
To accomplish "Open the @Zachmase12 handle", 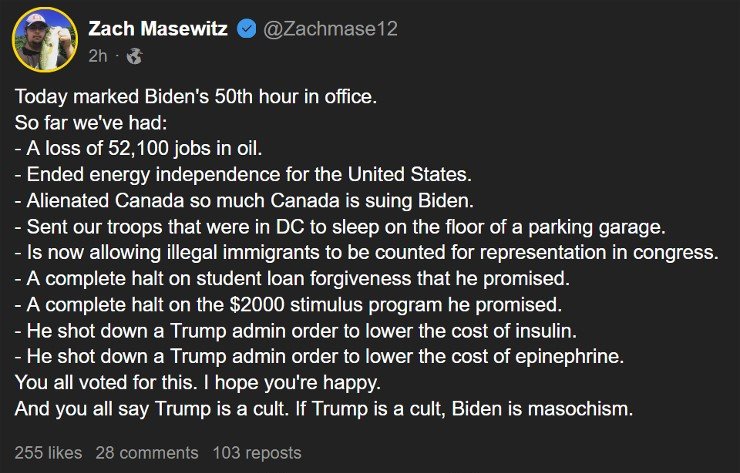I will (330, 29).
